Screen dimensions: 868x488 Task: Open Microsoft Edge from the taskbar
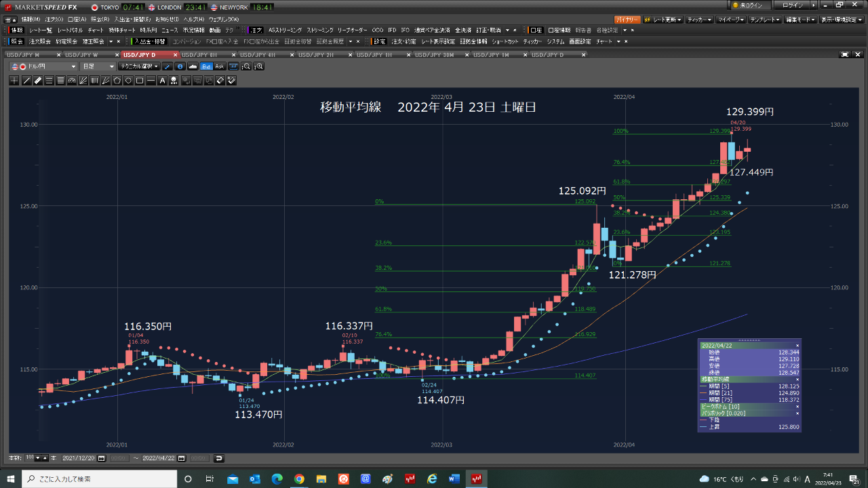click(277, 479)
